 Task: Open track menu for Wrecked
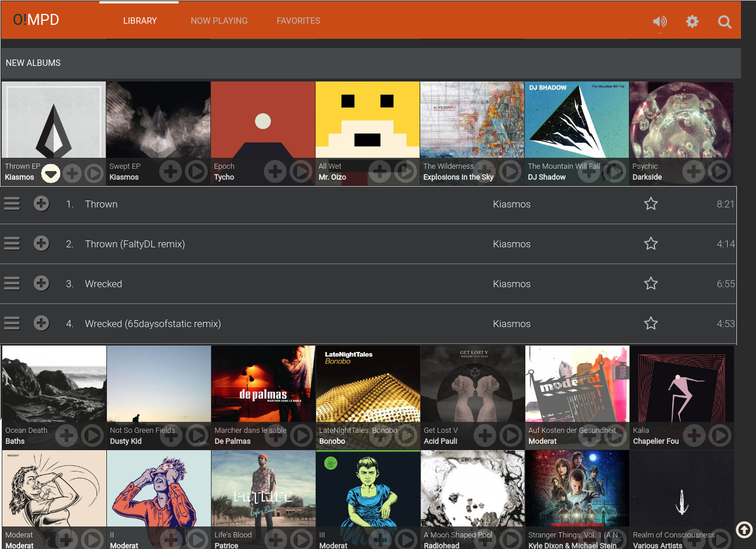pos(12,283)
